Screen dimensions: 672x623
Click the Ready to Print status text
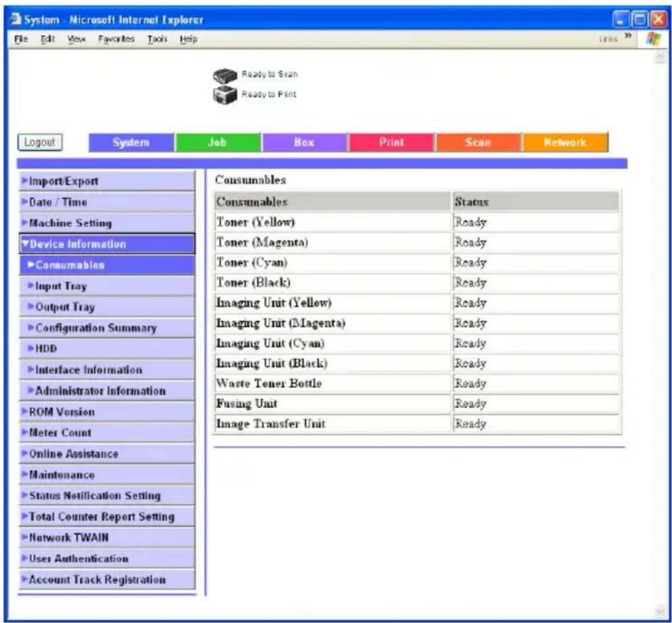click(269, 94)
